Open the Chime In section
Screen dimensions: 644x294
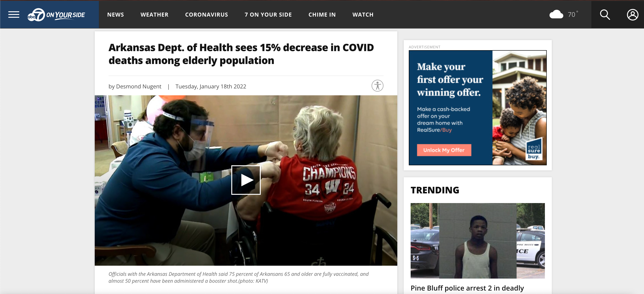322,15
